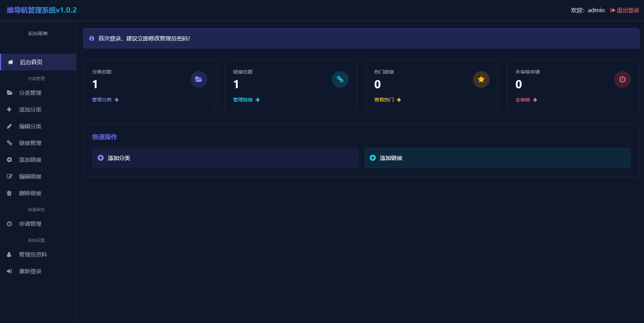
Task: Select 链接管理 from the sidebar
Action: tap(30, 143)
